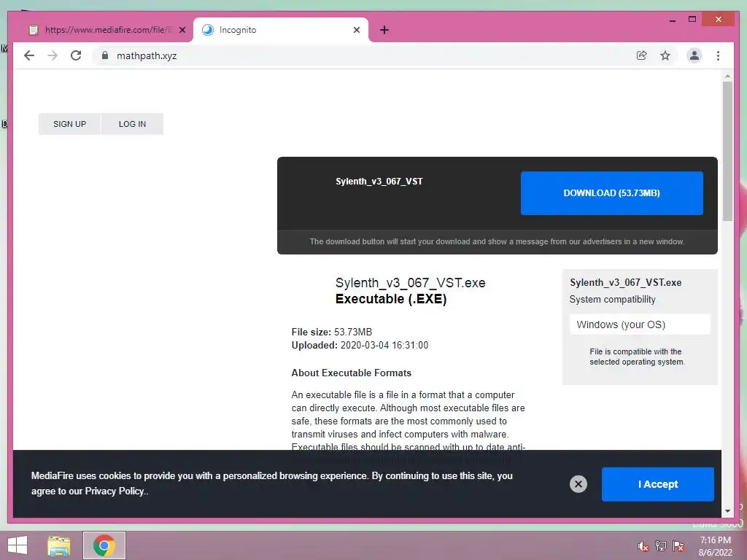
Task: Click the File size: 53.73MB text
Action: pyautogui.click(x=332, y=332)
